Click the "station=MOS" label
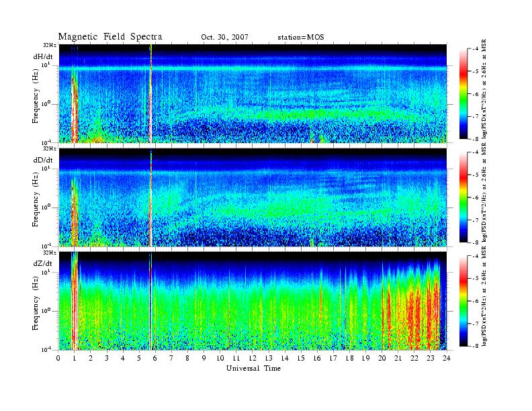The width and height of the screenshot is (532, 411). coord(301,37)
